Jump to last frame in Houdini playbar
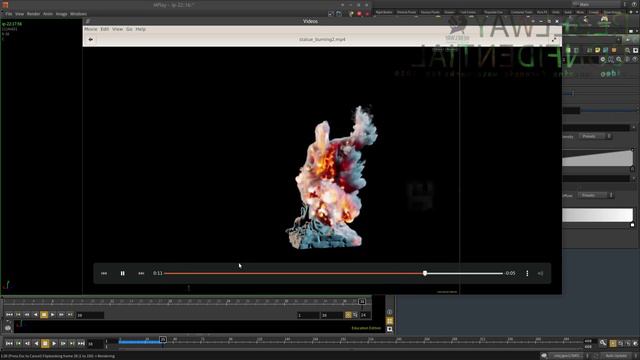 pos(81,344)
